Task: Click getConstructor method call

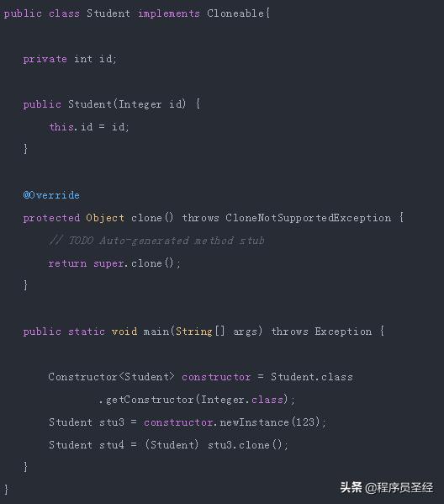Action: tap(150, 400)
